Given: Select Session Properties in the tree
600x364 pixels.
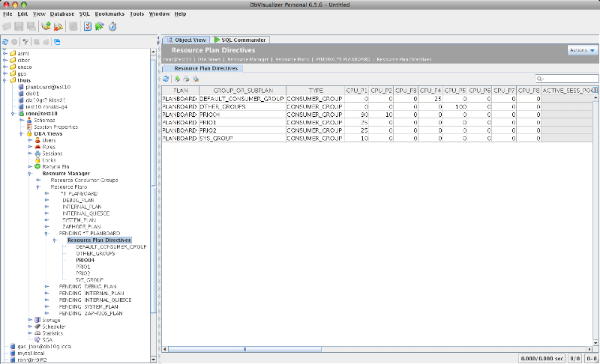Looking at the screenshot, I should [55, 127].
